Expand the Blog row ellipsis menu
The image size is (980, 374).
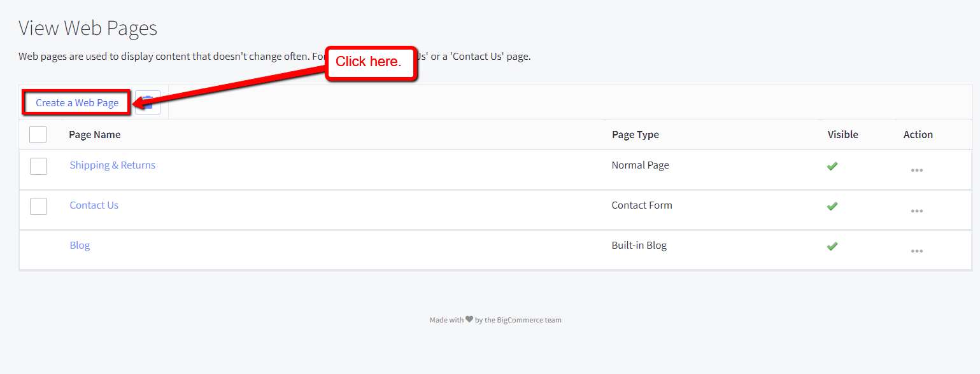click(917, 250)
